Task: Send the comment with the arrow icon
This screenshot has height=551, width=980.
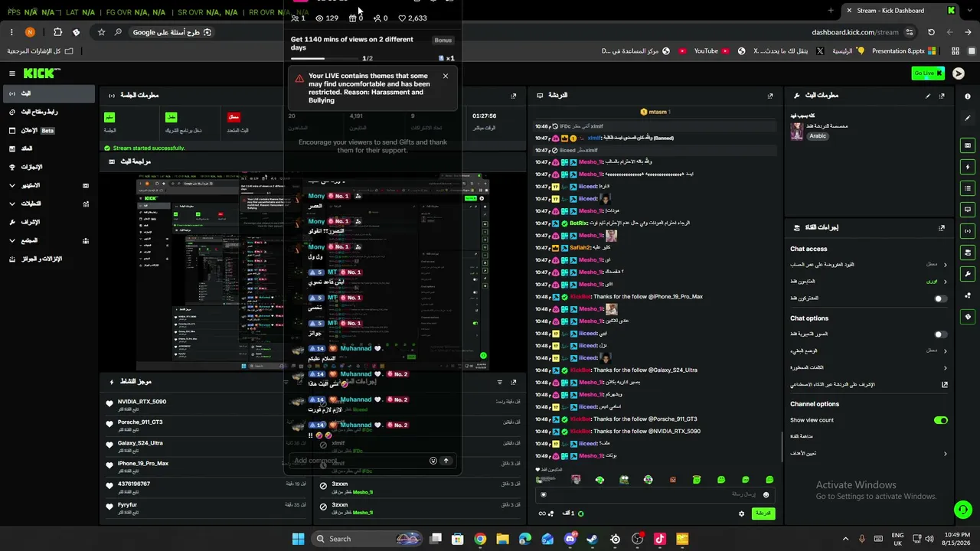Action: pos(446,461)
